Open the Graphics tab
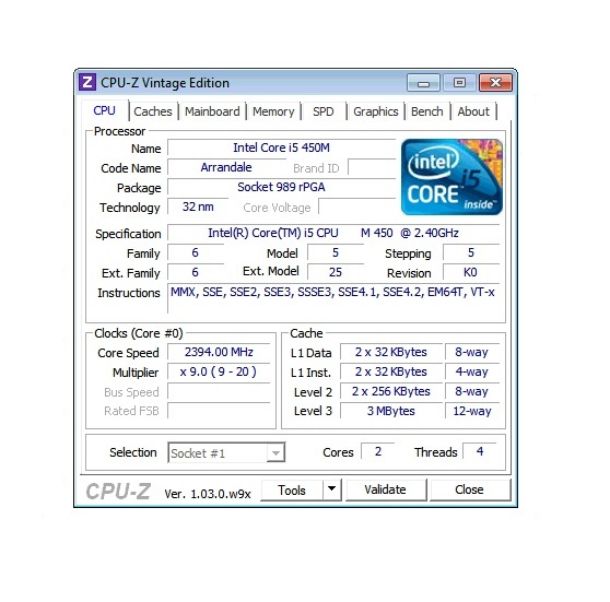Screen dimensions: 610x602 point(376,112)
